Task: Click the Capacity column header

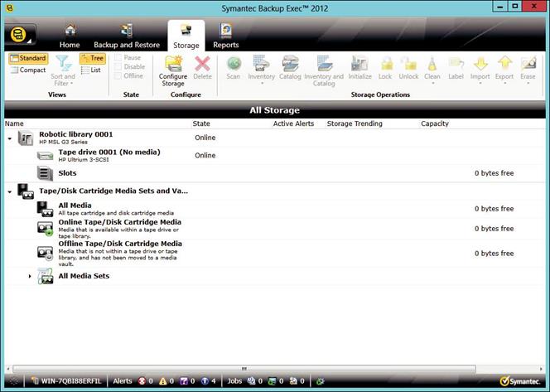Action: (435, 123)
